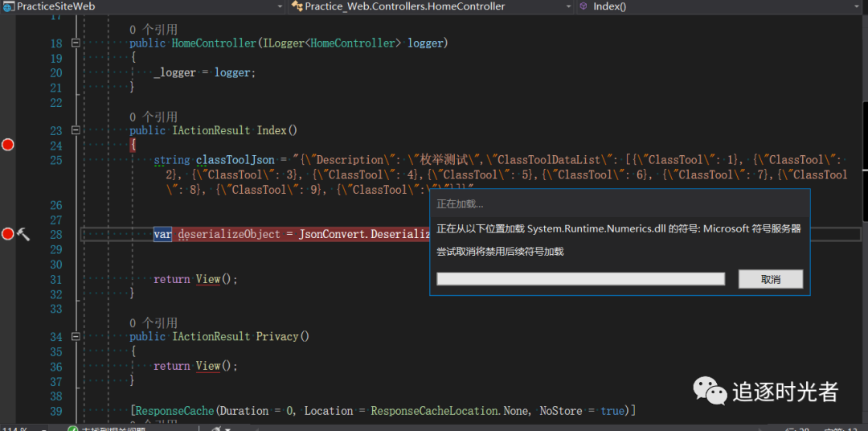Collapse the HomeController constructor at line 18

[x=76, y=43]
